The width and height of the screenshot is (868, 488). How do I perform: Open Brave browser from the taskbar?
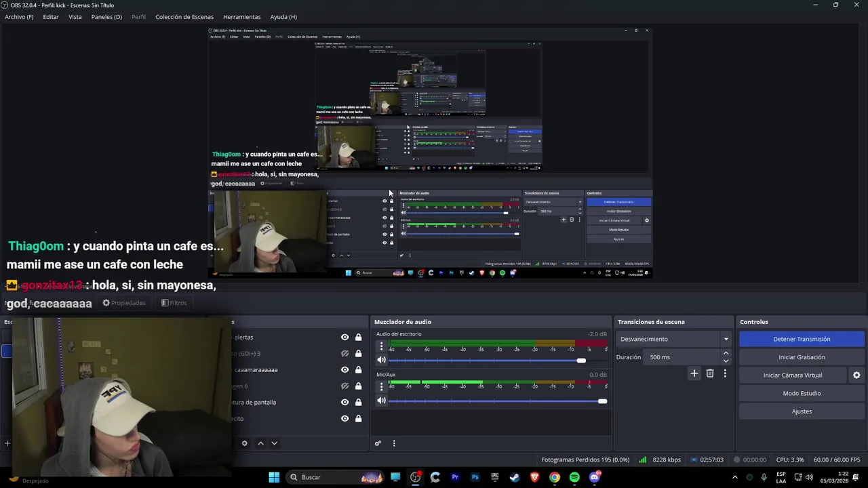pyautogui.click(x=534, y=477)
